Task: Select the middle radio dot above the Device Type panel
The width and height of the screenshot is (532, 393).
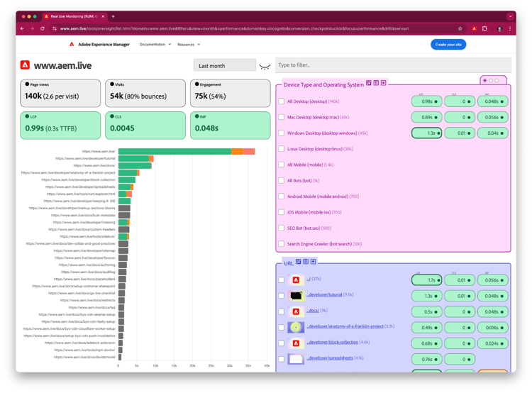Action: 491,80
